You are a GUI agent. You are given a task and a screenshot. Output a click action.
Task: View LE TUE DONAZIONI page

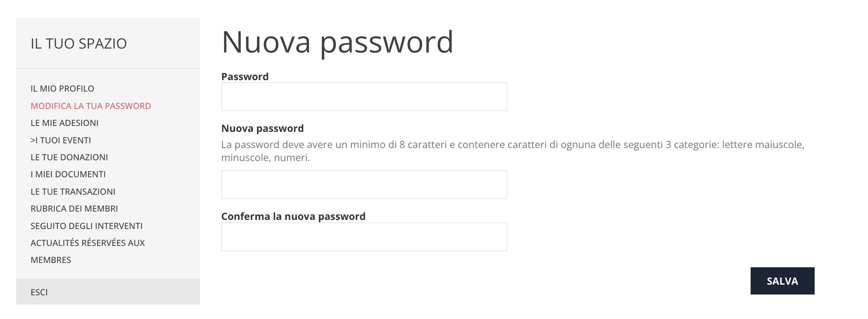(x=68, y=157)
